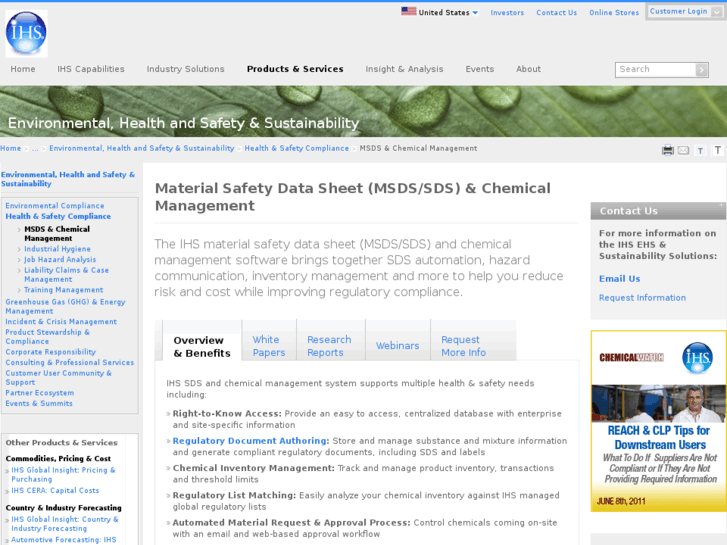Select MSDS & Chemical Management sidebar item
The height and width of the screenshot is (545, 727).
point(57,234)
